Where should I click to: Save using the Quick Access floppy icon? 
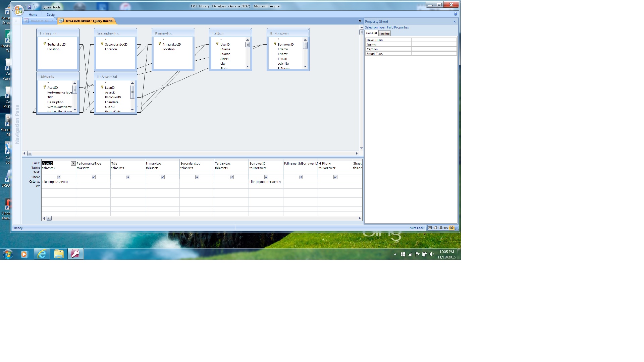(30, 7)
